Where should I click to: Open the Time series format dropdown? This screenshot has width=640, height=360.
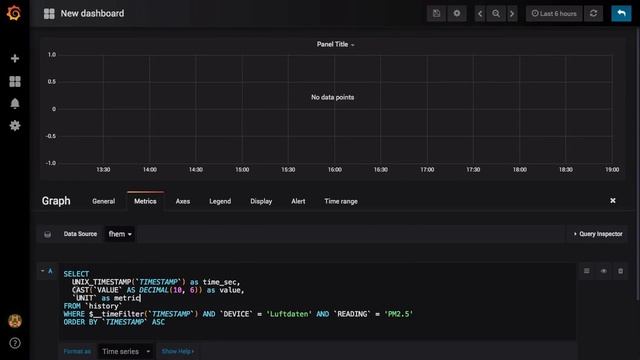click(126, 351)
